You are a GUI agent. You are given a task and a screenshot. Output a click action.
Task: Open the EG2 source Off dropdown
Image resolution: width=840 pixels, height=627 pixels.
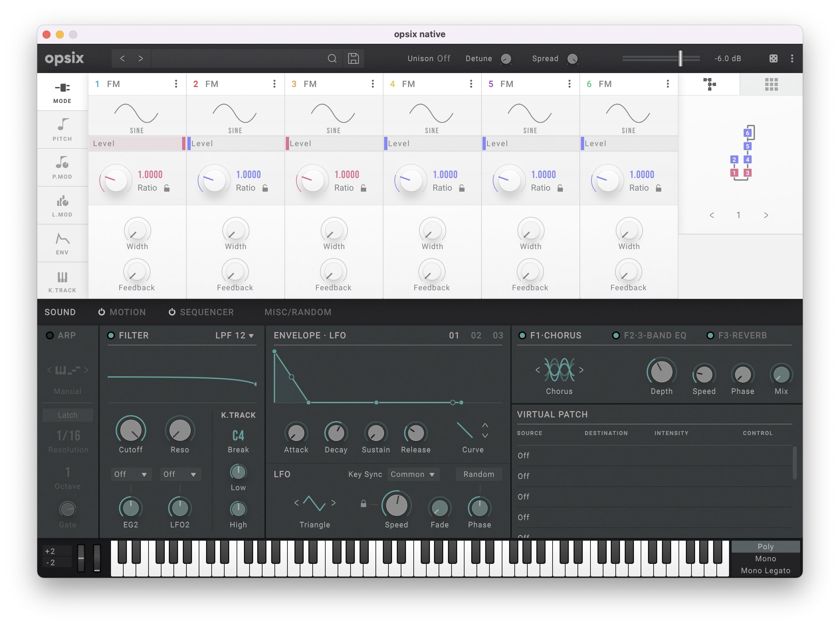(x=131, y=475)
